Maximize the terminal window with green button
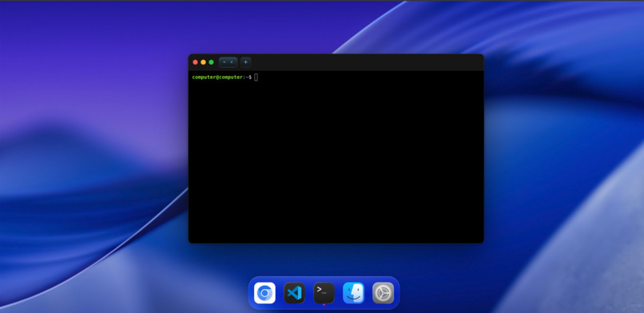 tap(211, 62)
